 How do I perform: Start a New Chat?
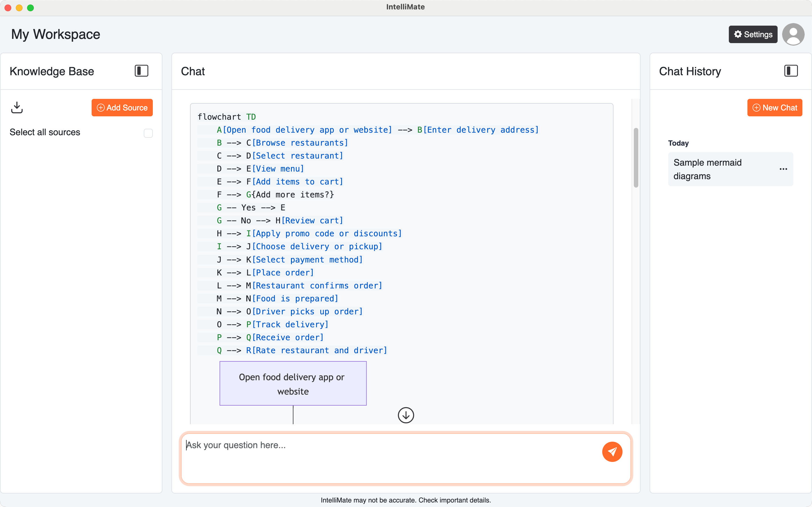point(775,108)
